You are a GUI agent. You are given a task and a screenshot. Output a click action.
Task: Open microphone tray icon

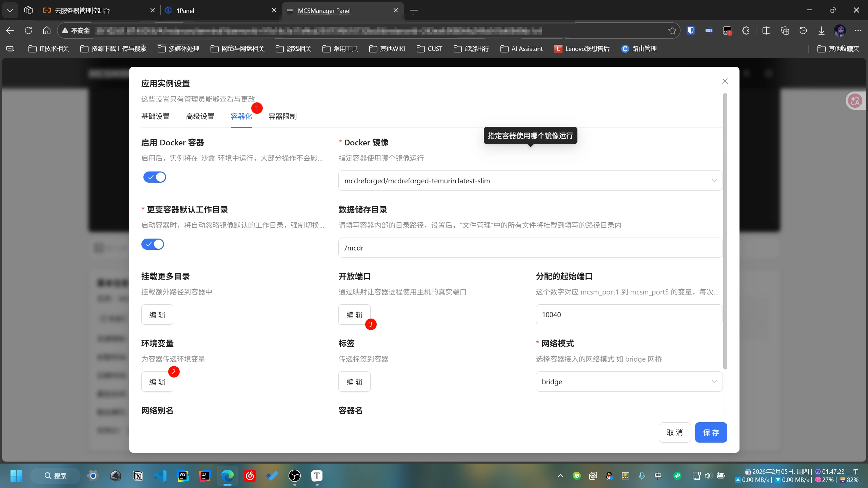[x=642, y=476]
